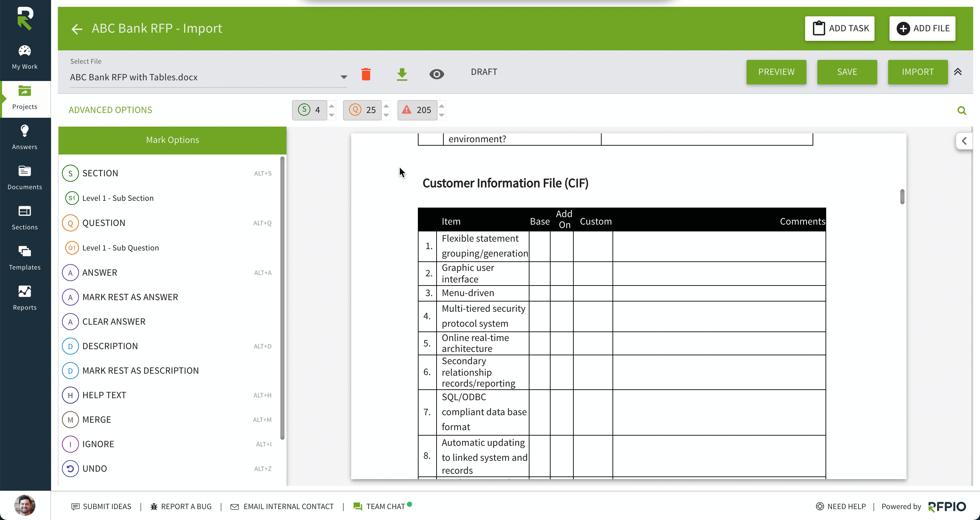This screenshot has width=980, height=520.
Task: Click 'Online real-time architecture' cell
Action: click(483, 343)
